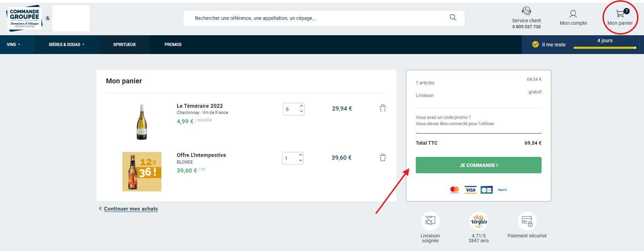Screen dimensions: 644x251
Task: Increase Le Téméraire quantity with up arrow
Action: click(x=301, y=106)
